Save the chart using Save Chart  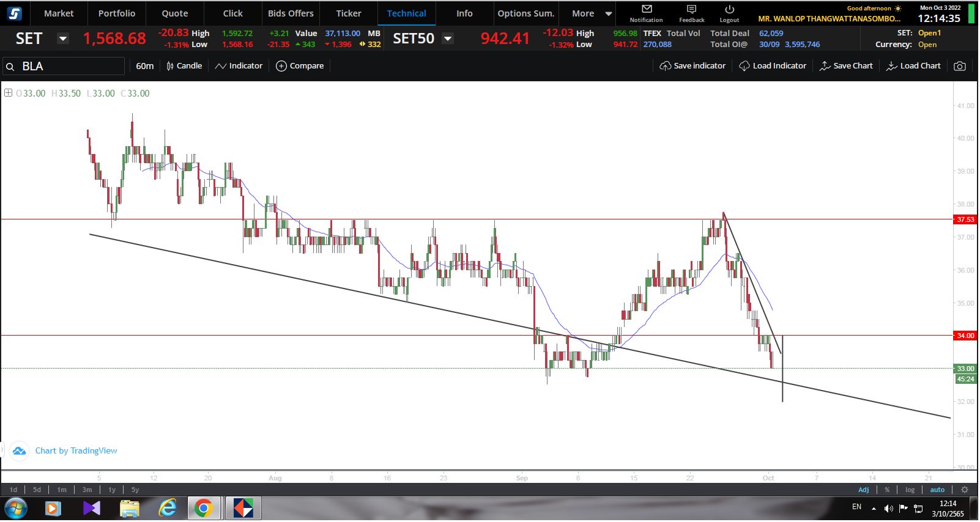846,66
